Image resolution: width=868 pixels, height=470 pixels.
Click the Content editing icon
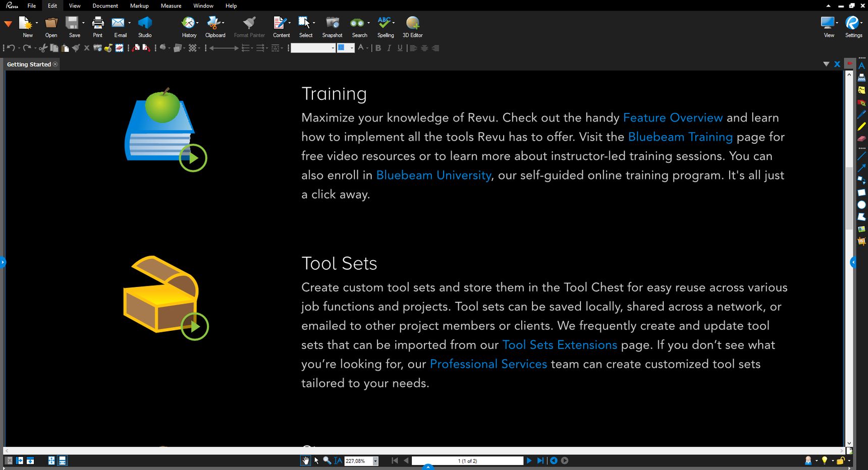coord(279,23)
